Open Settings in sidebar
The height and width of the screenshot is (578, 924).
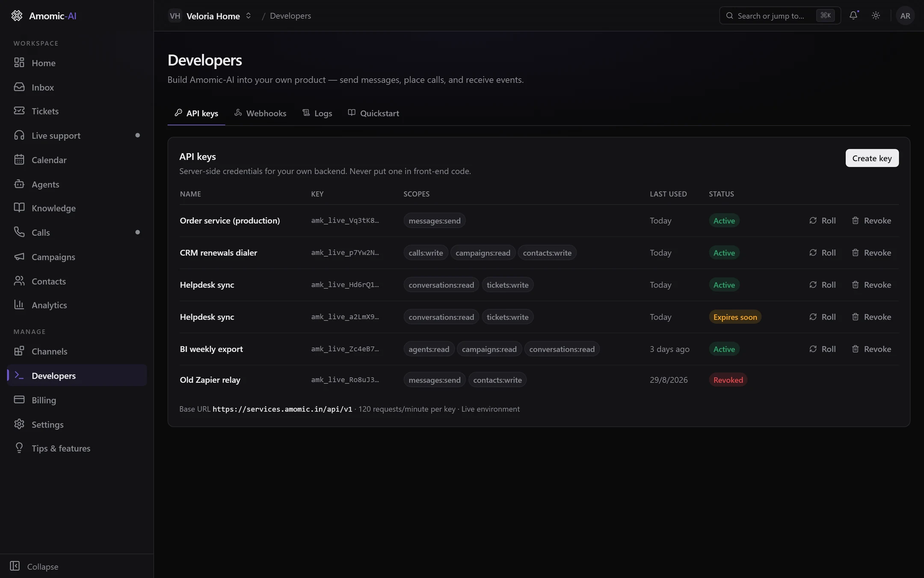(77, 425)
